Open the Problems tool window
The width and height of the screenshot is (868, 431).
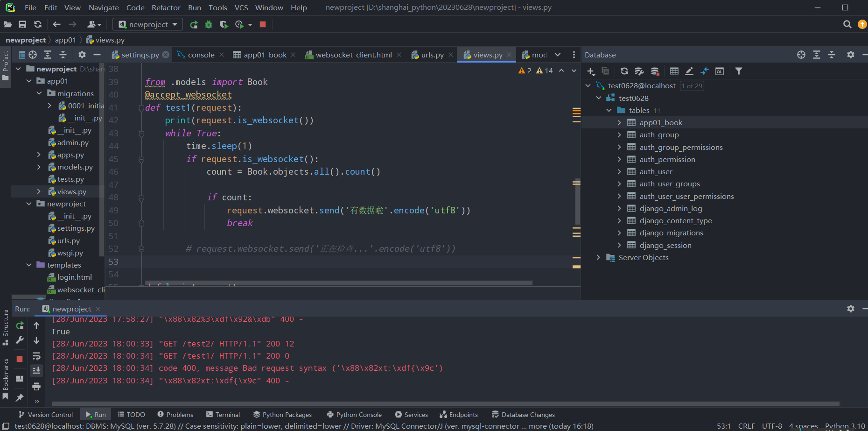(x=175, y=415)
